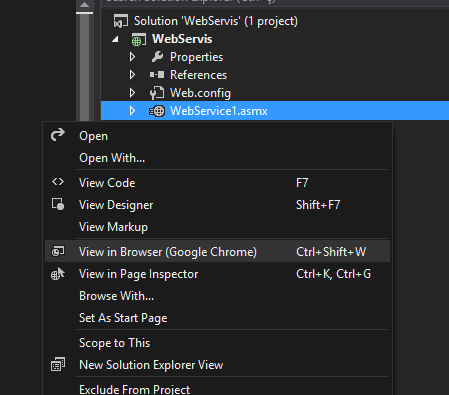The image size is (449, 395).
Task: Expand the References tree node
Action: click(x=132, y=75)
